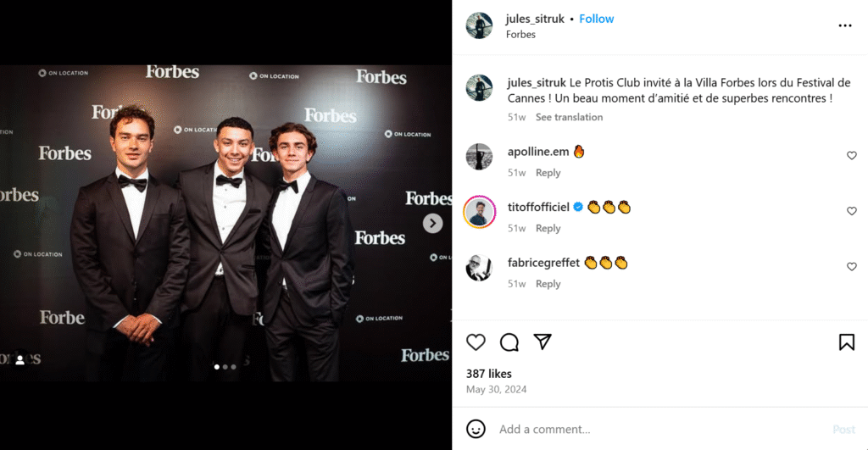Image resolution: width=868 pixels, height=450 pixels.
Task: Go to the next photo in the carousel
Action: coord(433,223)
